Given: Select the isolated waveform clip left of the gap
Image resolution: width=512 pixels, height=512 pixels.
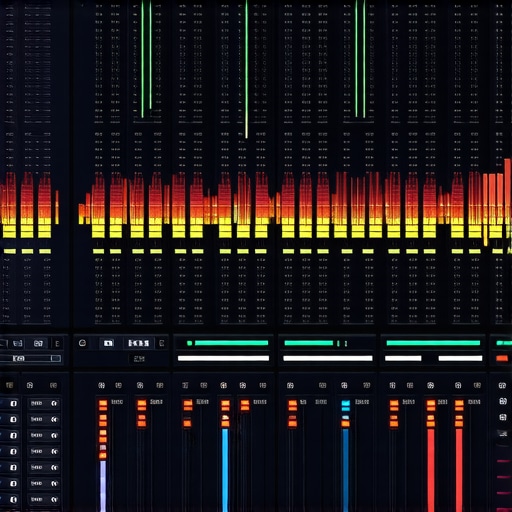Looking at the screenshot, I should pyautogui.click(x=57, y=207).
